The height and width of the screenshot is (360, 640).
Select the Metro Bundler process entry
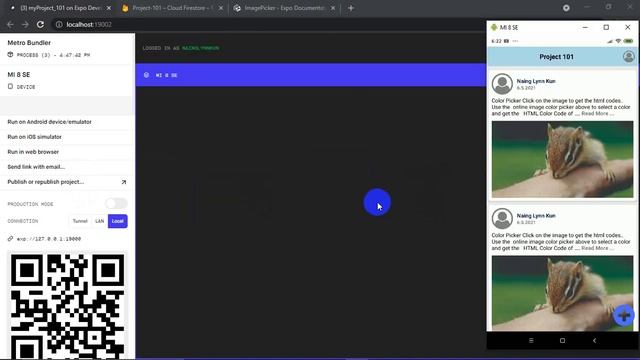pos(67,49)
